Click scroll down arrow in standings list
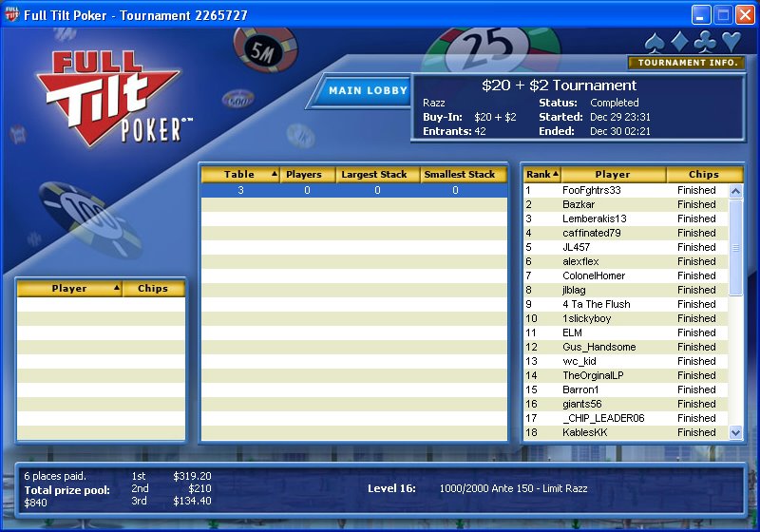The height and width of the screenshot is (532, 760). click(735, 432)
